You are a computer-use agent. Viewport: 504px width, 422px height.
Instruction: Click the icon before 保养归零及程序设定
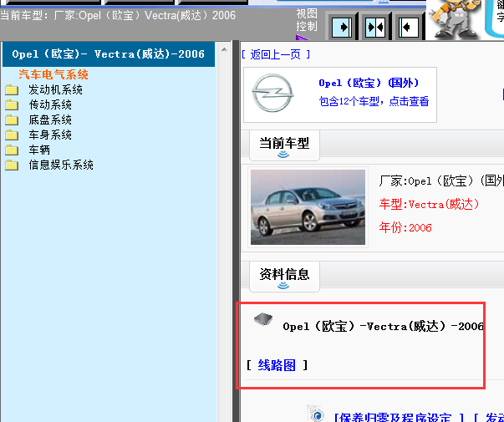point(316,414)
